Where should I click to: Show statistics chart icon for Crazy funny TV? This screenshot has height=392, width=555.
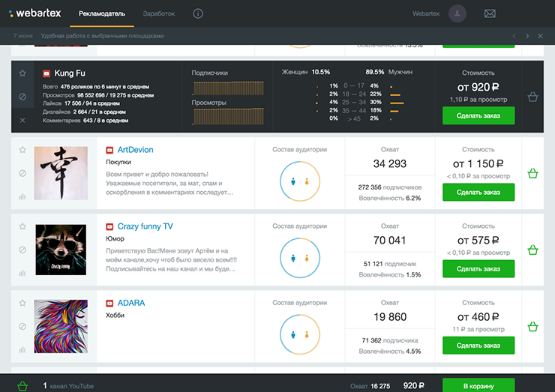[22, 274]
